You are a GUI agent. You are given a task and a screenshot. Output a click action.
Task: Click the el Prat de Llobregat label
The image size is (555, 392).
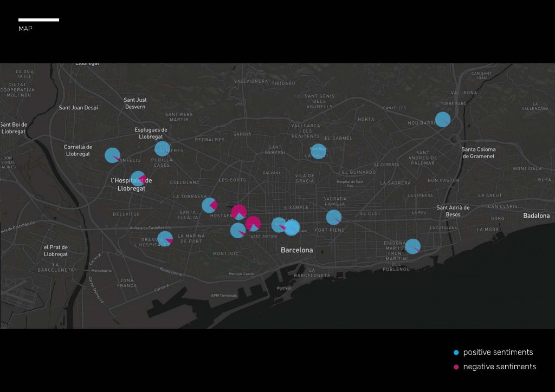(x=55, y=251)
